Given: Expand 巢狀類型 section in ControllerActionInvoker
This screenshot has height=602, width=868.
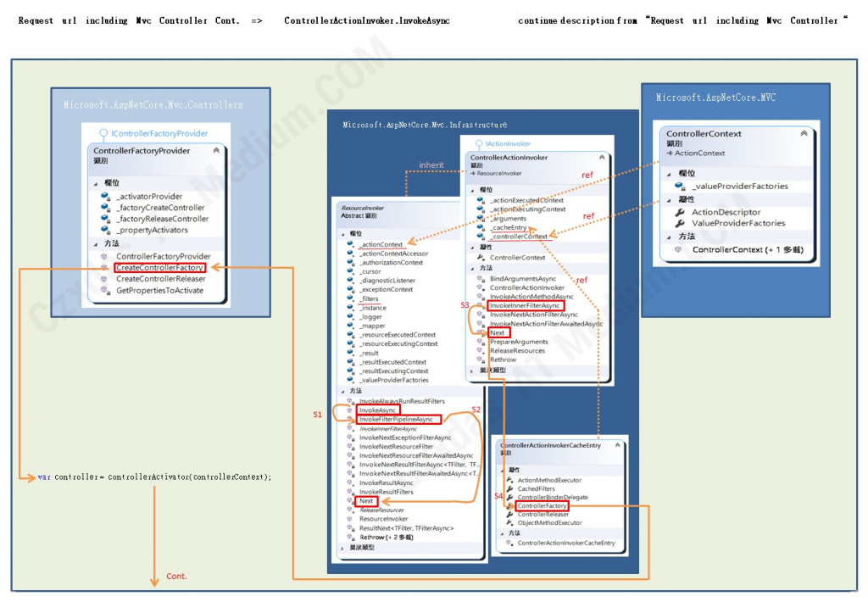Looking at the screenshot, I should (x=471, y=371).
